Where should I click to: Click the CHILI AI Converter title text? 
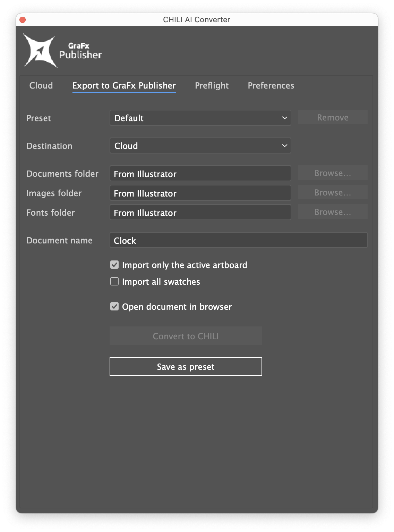click(x=197, y=20)
